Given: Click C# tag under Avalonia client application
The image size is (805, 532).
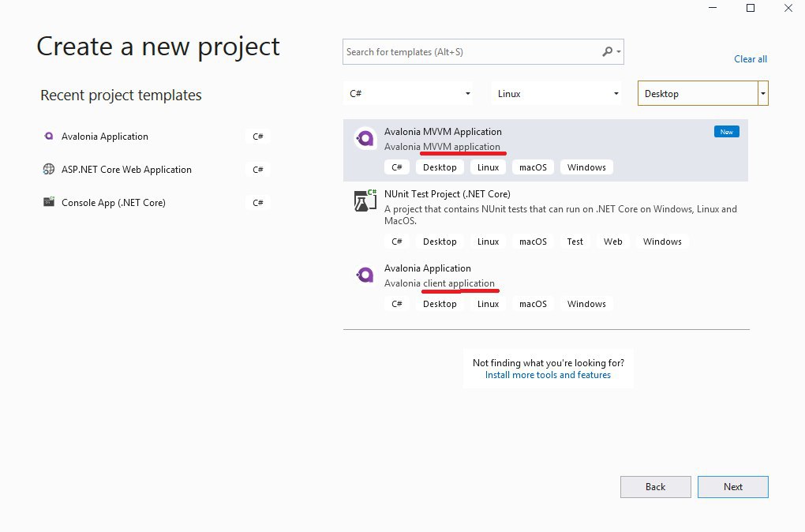Looking at the screenshot, I should tap(396, 304).
